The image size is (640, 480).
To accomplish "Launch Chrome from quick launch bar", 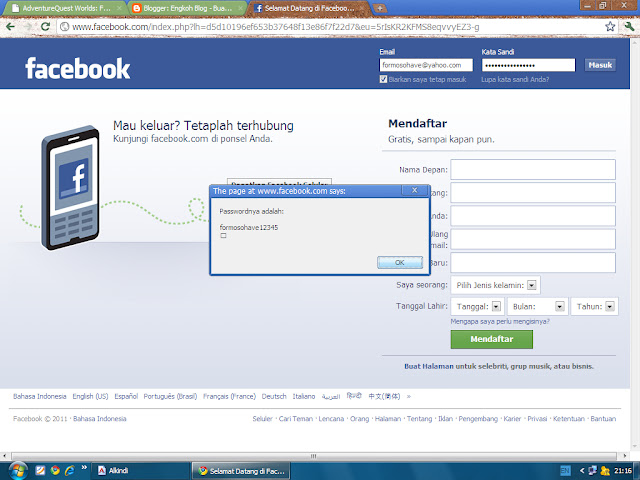I will (55, 471).
